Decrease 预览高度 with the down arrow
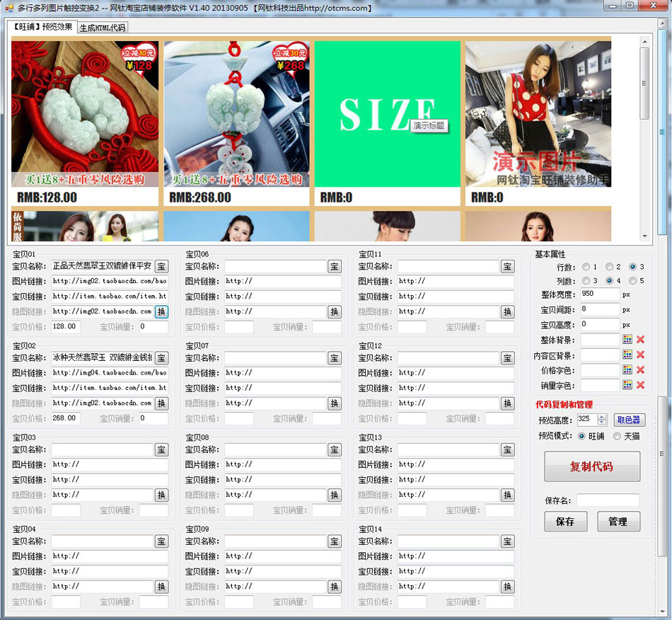 [x=602, y=423]
